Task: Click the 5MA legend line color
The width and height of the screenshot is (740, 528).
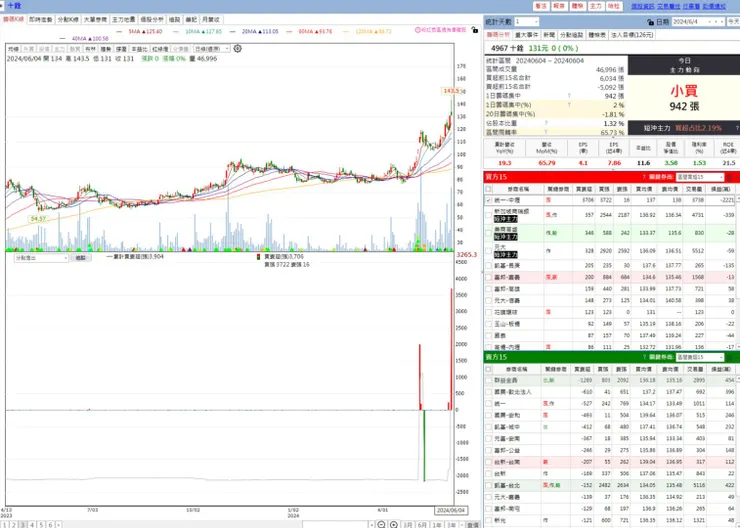Action: (119, 31)
